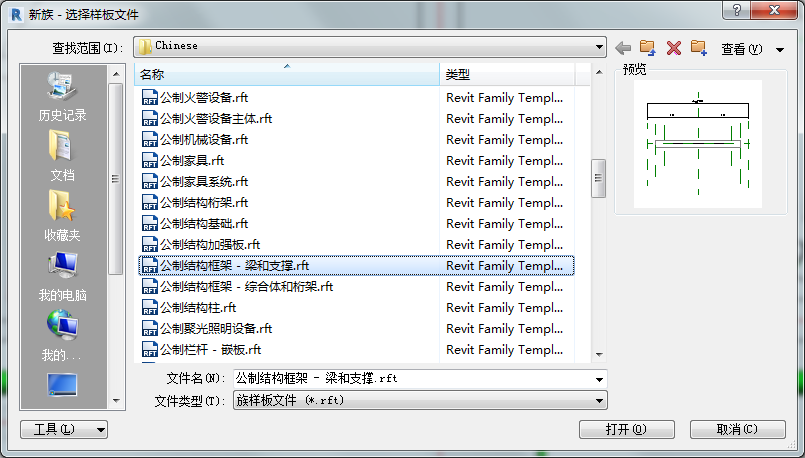
Task: Select 公制结构柱.rft file
Action: pos(356,308)
